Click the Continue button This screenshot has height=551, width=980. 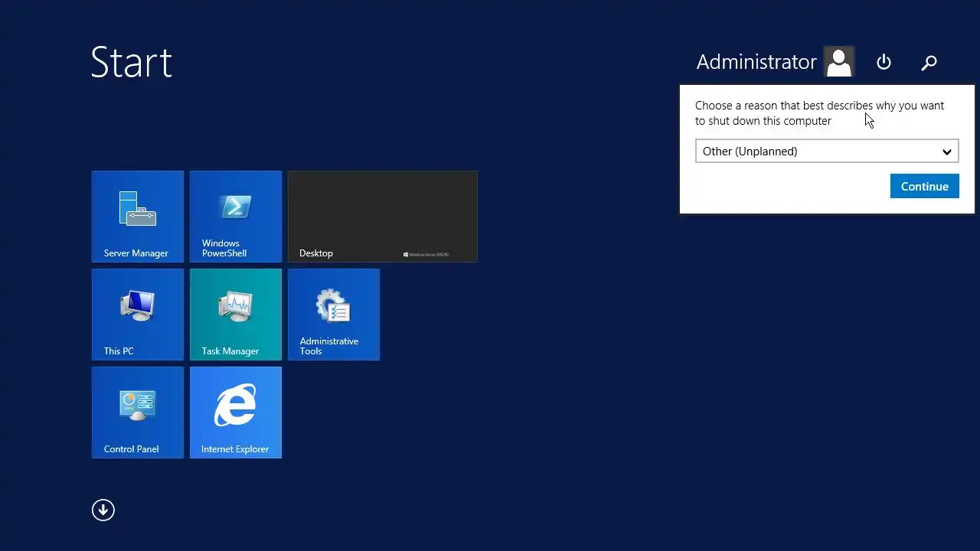[925, 186]
